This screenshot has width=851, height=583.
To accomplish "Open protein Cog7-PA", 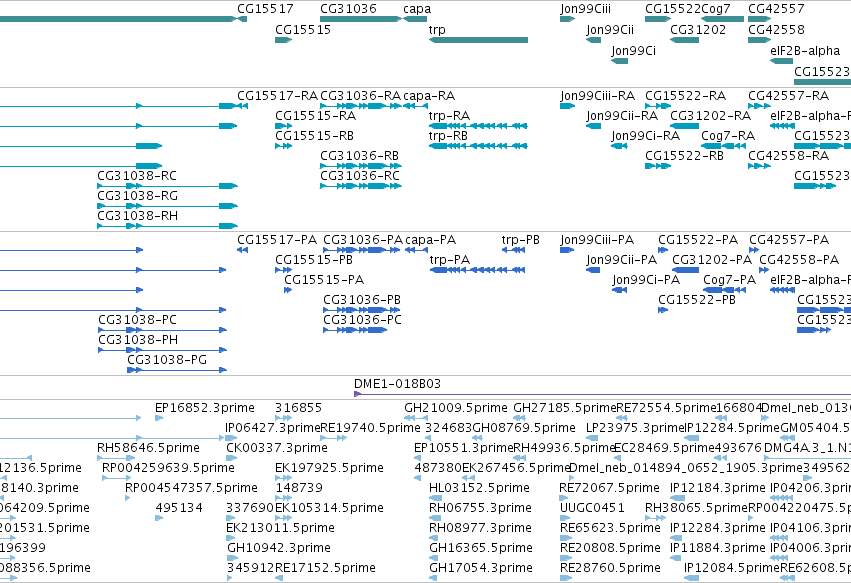I will point(729,280).
